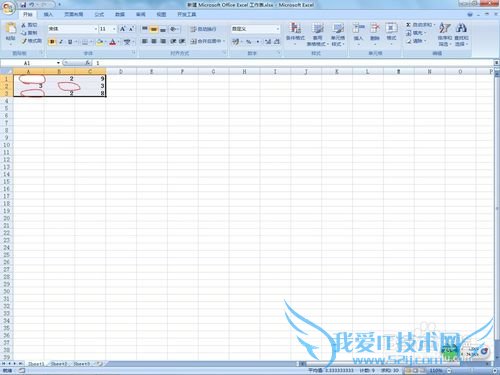500x375 pixels.
Task: Open the Name Box dropdown arrow
Action: (58, 63)
